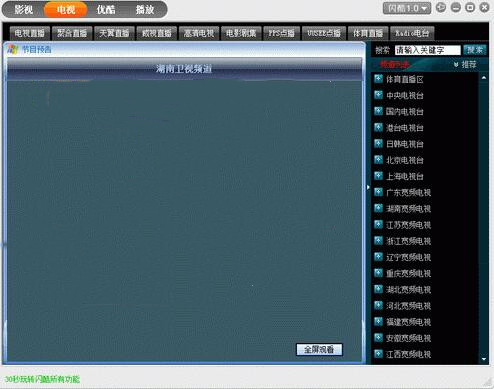The height and width of the screenshot is (389, 494).
Task: Maximize the player window
Action: pos(470,7)
